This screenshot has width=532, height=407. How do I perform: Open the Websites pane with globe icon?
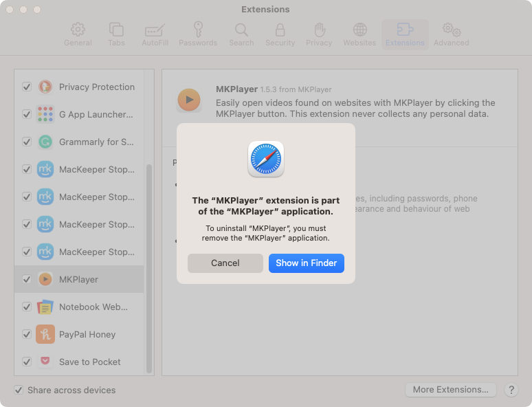[x=359, y=34]
